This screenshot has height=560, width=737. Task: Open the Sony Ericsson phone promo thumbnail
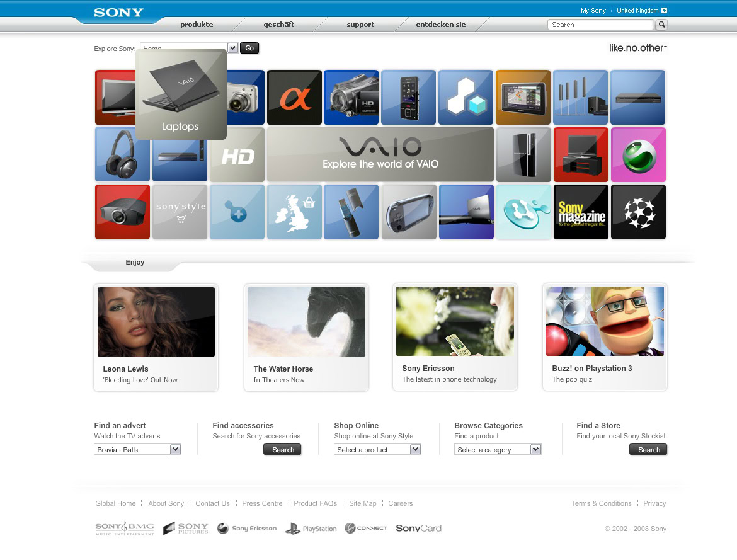pos(455,321)
